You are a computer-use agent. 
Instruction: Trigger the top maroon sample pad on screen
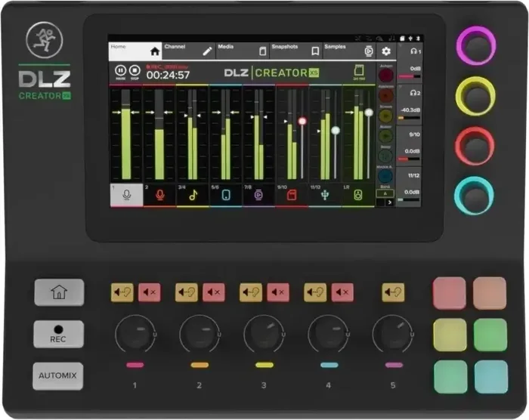click(385, 76)
